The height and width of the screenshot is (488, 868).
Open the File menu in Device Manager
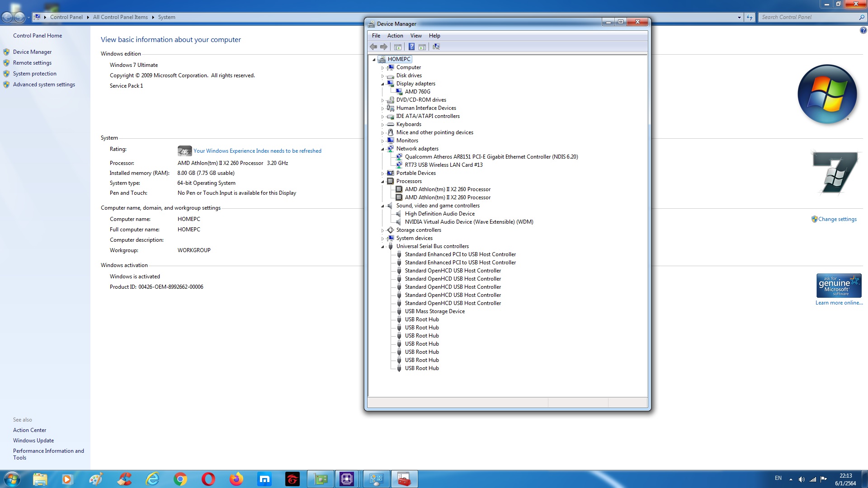[376, 36]
